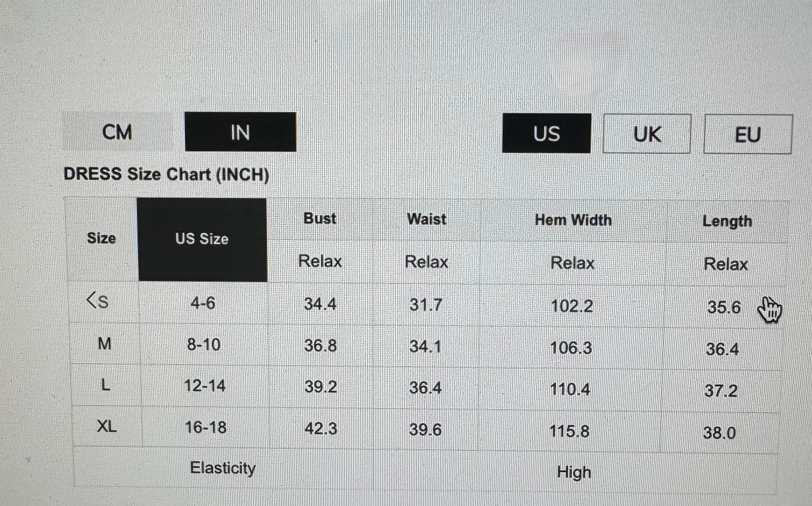
Task: Switch measurement units to CM
Action: click(117, 132)
